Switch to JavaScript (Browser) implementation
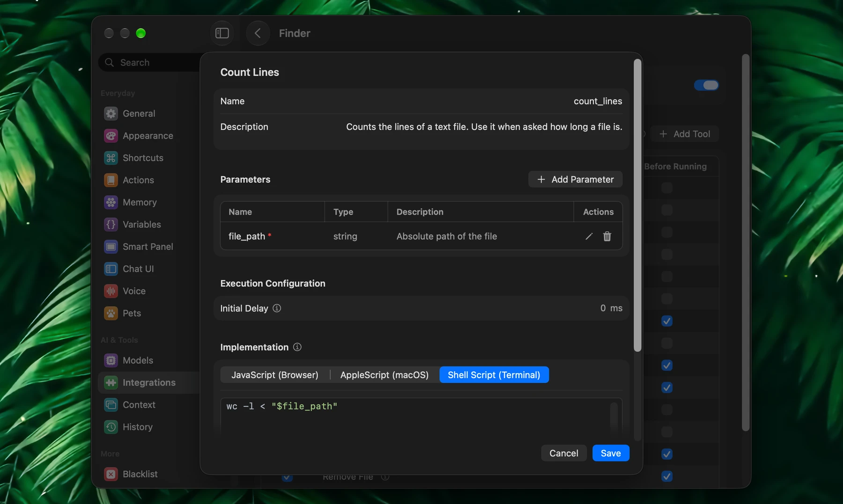The height and width of the screenshot is (504, 843). pyautogui.click(x=275, y=375)
